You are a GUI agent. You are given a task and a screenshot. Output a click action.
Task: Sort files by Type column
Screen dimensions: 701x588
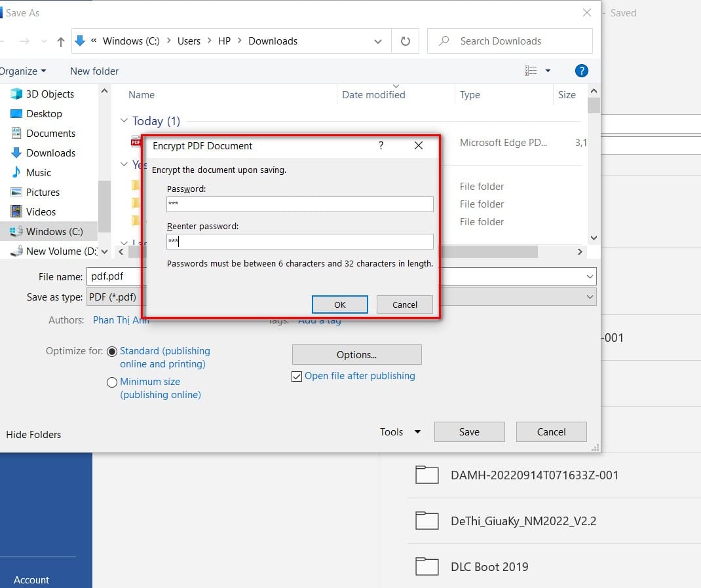pos(470,95)
